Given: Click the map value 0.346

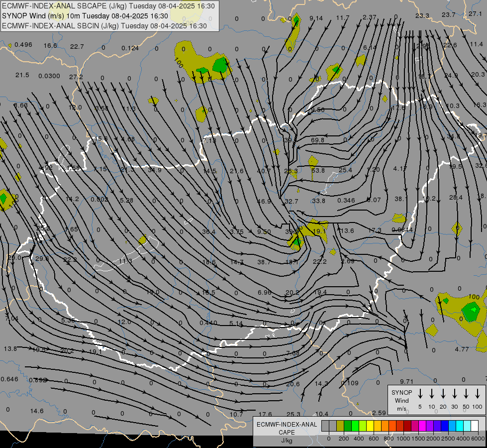Looking at the screenshot, I should (346, 201).
